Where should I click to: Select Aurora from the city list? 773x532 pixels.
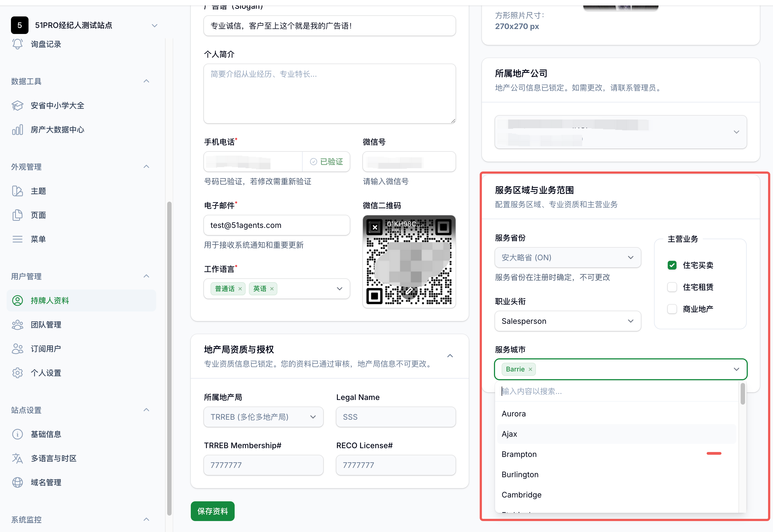[x=616, y=414]
